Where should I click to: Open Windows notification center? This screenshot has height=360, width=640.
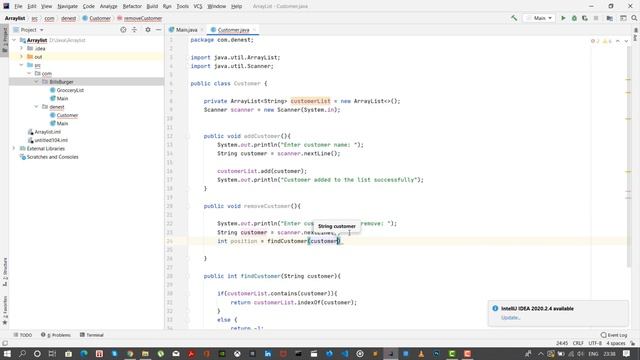[x=627, y=353]
